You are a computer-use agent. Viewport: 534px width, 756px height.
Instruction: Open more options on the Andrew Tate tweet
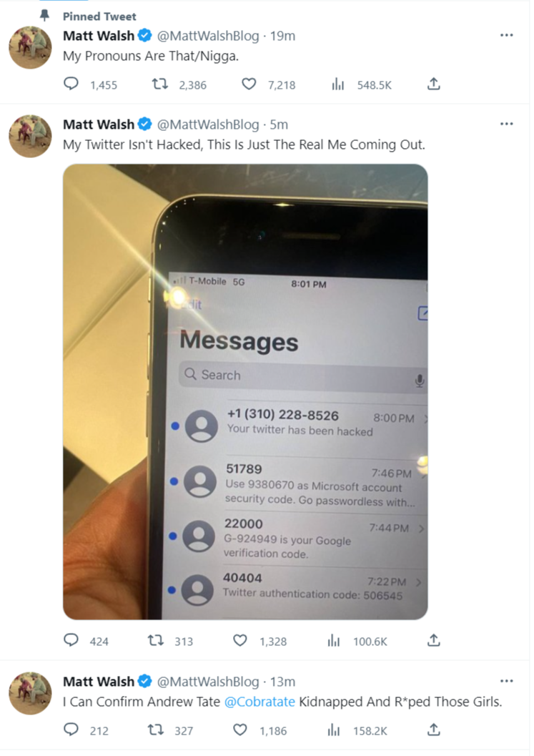point(507,681)
